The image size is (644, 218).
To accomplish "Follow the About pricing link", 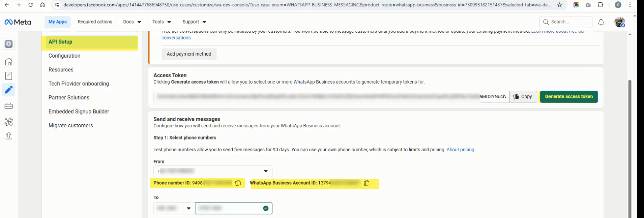I will (x=460, y=150).
